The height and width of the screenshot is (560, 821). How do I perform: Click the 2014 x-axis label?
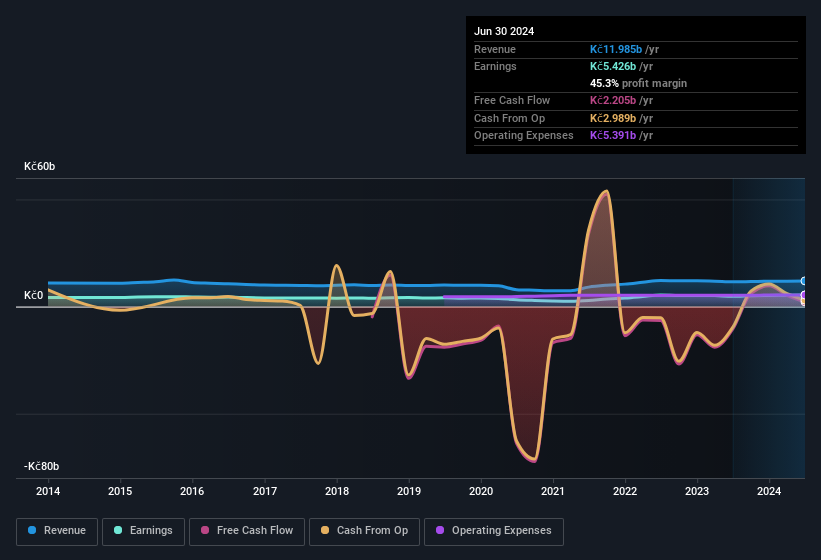click(x=48, y=491)
